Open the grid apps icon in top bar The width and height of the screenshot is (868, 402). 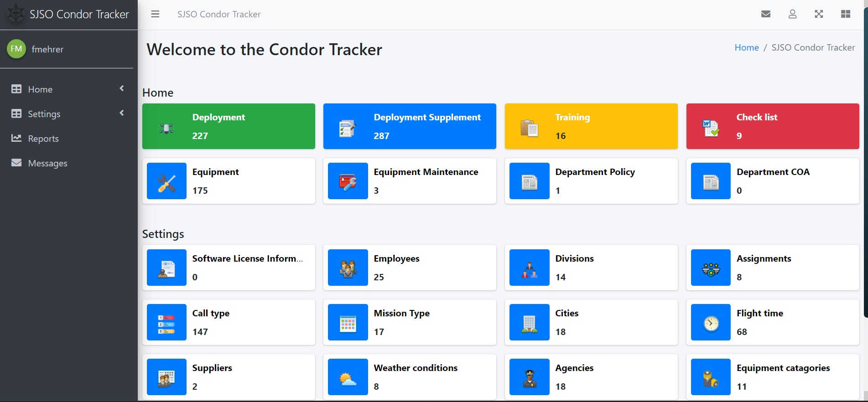pyautogui.click(x=845, y=14)
